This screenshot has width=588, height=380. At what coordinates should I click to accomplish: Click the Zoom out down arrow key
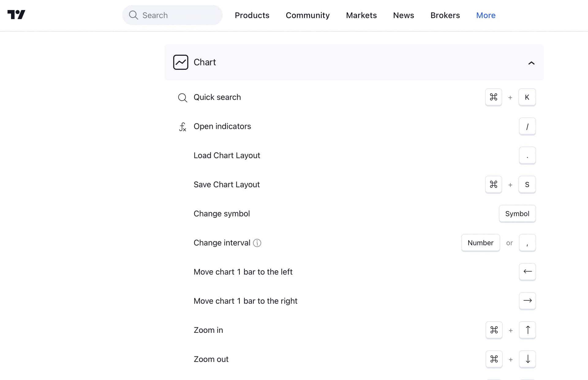(527, 359)
